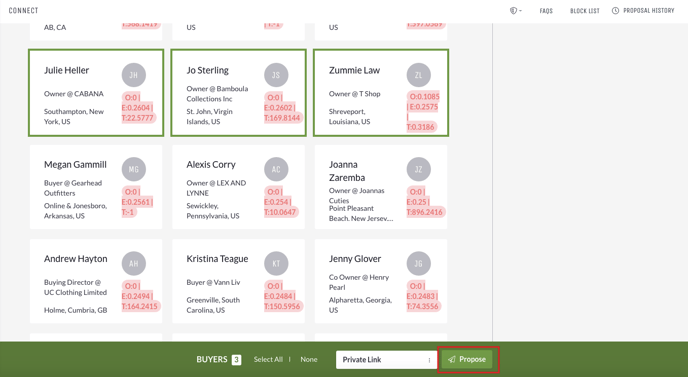Click the AC avatar for Alexis Corry
Viewport: 688px width, 377px height.
pos(276,169)
